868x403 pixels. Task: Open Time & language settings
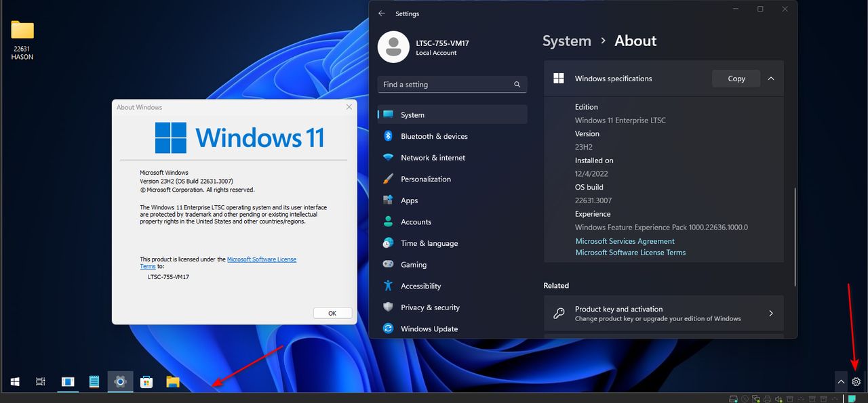click(452, 243)
